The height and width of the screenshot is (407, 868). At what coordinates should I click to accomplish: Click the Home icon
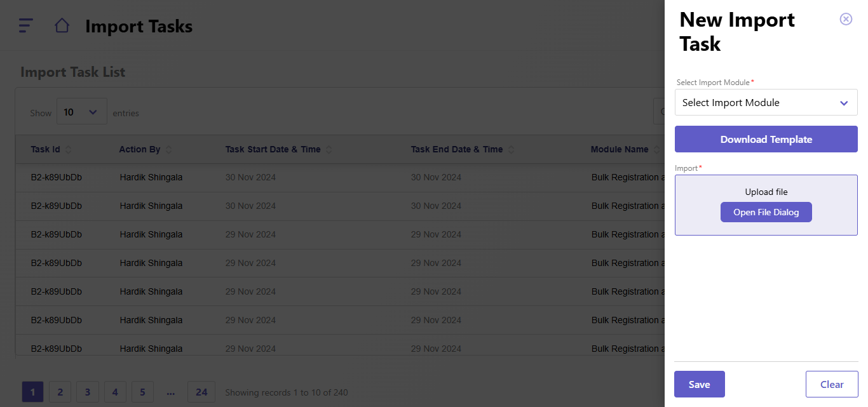62,25
